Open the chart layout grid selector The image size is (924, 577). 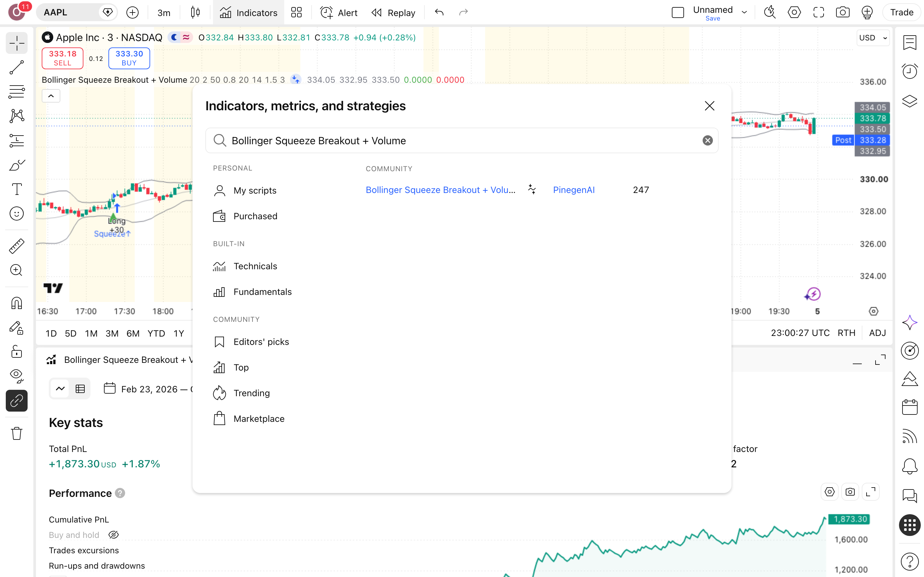tap(296, 12)
